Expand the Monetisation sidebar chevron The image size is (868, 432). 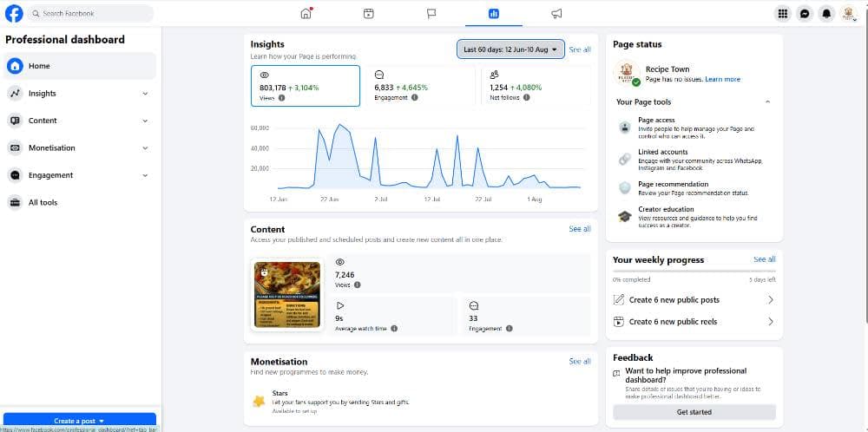(x=145, y=147)
